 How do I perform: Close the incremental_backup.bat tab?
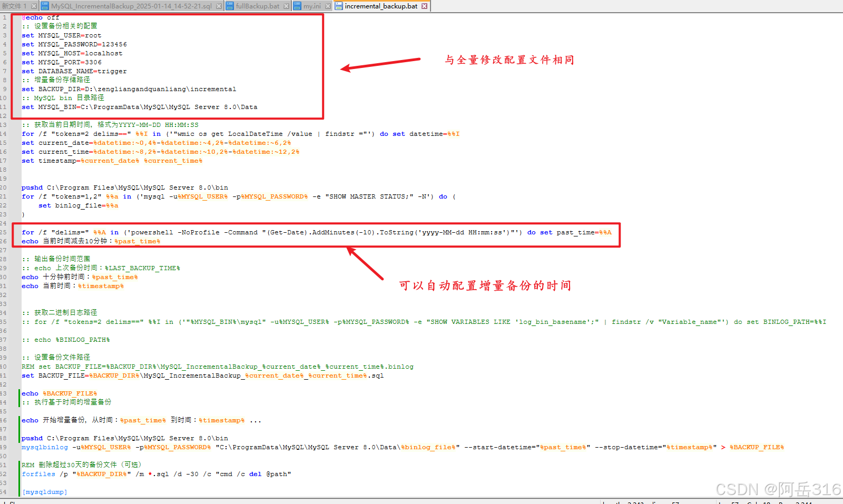tap(424, 6)
